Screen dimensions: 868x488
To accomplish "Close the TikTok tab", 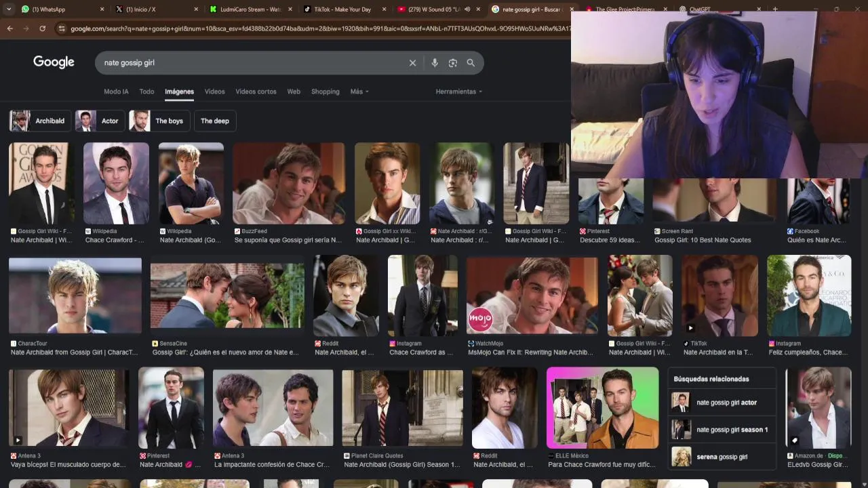I will [x=384, y=9].
